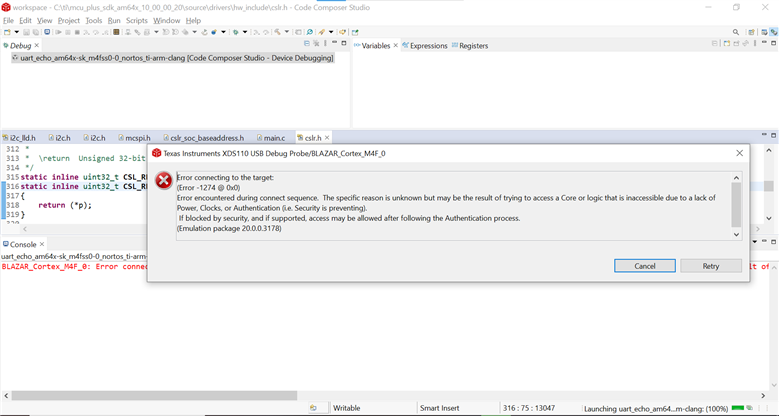
Task: Click the green launch progress bar
Action: click(x=738, y=408)
